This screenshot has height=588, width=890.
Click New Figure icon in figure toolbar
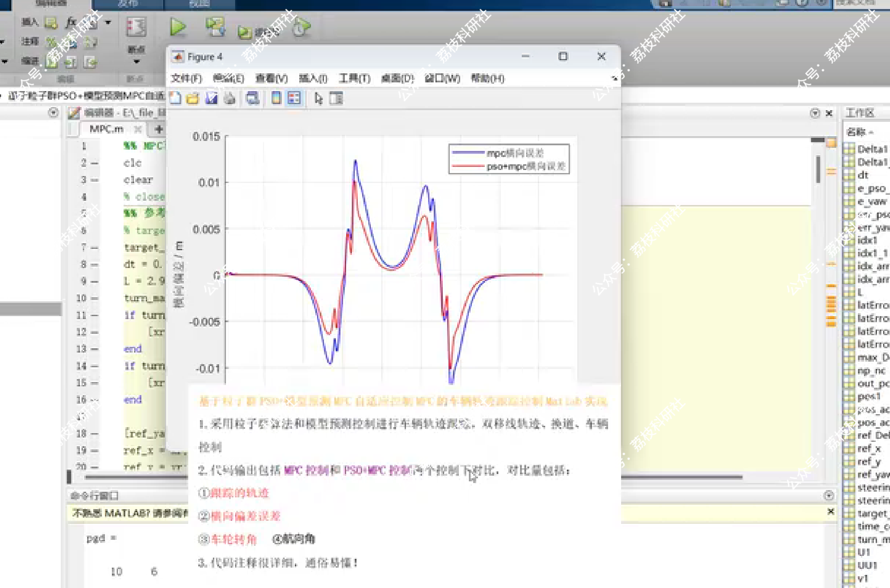point(175,98)
